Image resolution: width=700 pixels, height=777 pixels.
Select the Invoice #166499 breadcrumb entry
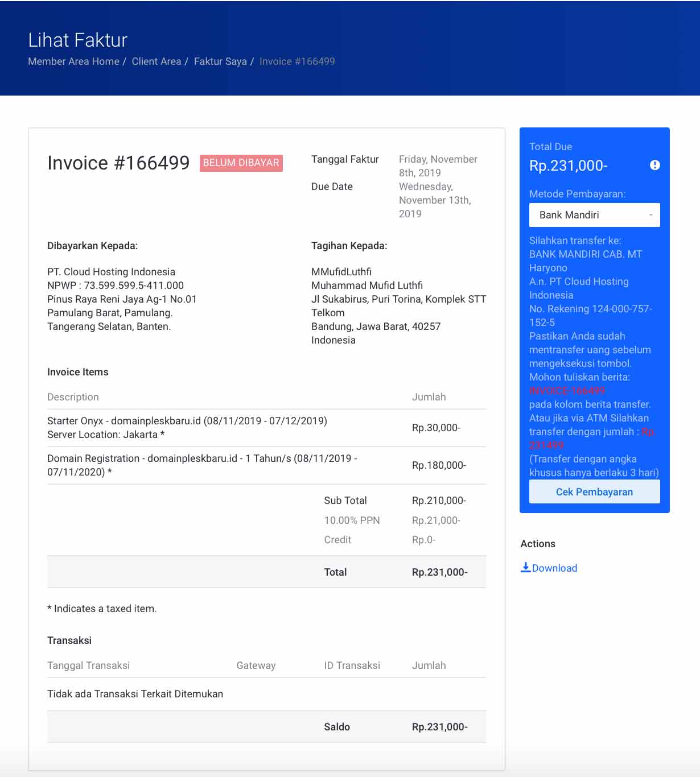coord(297,61)
